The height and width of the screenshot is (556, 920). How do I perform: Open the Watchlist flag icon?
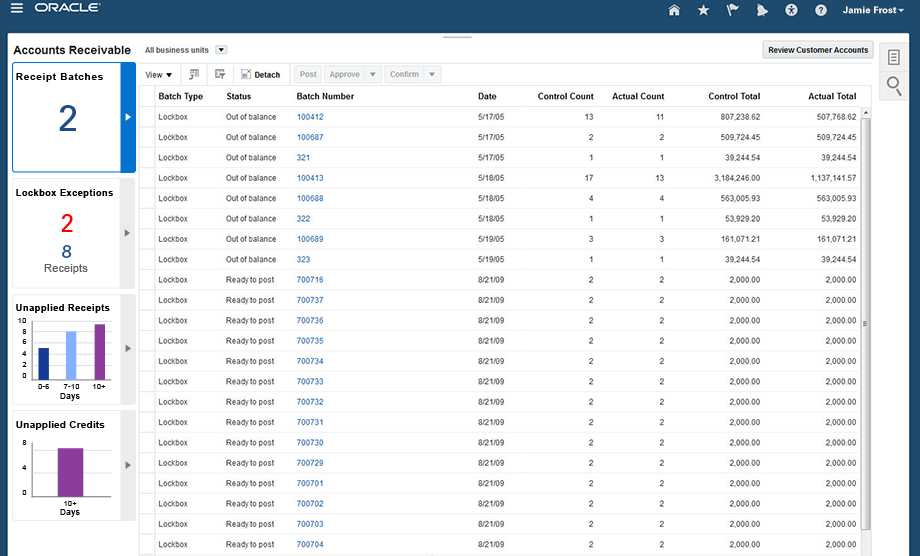coord(732,10)
